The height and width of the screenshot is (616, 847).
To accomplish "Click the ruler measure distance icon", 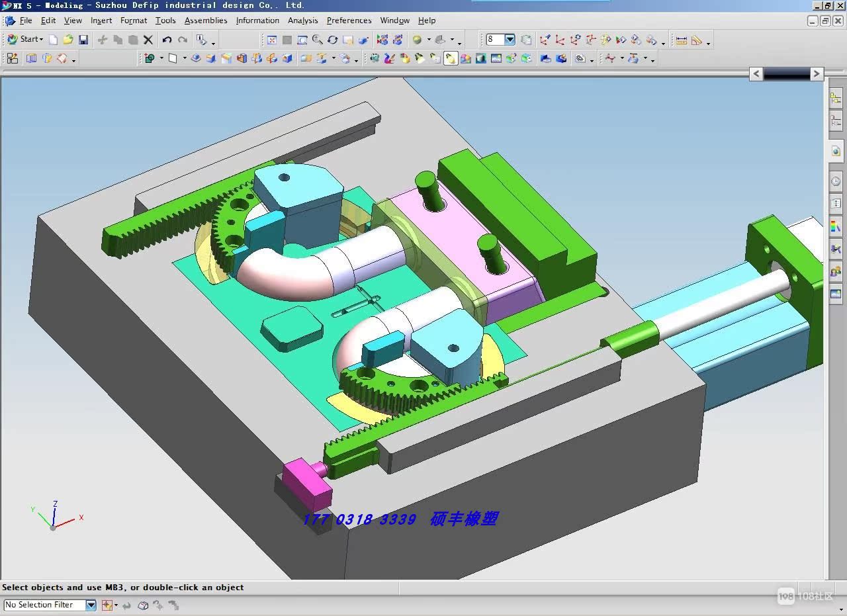I will (681, 40).
